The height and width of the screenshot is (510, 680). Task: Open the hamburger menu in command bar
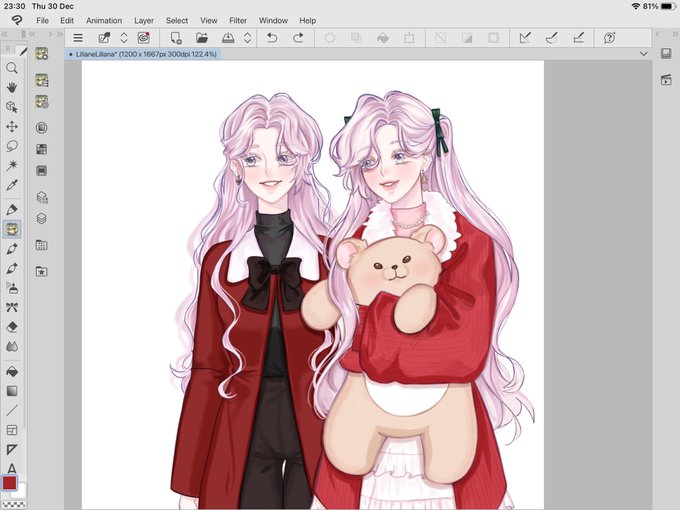tap(78, 38)
